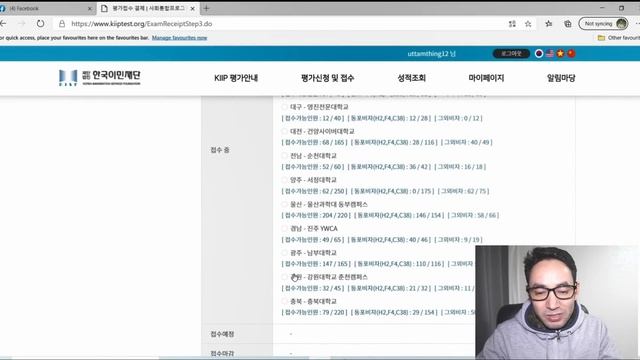Open the 성적조회 menu
Image resolution: width=640 pixels, height=360 pixels.
tap(411, 78)
